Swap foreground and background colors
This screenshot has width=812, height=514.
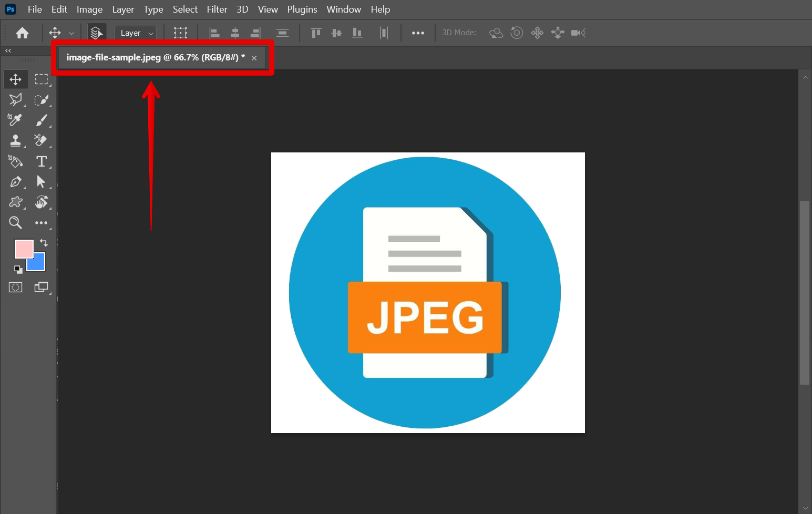tap(44, 242)
